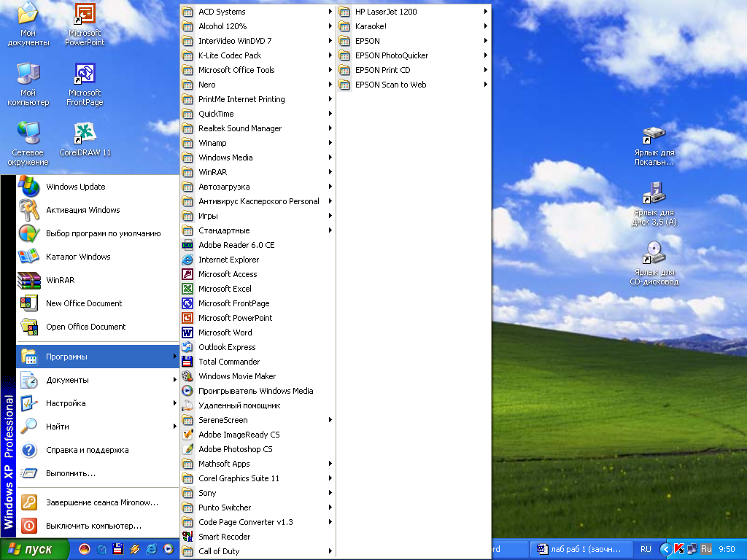Click the Найти magnifier icon
747x560 pixels.
(x=28, y=426)
